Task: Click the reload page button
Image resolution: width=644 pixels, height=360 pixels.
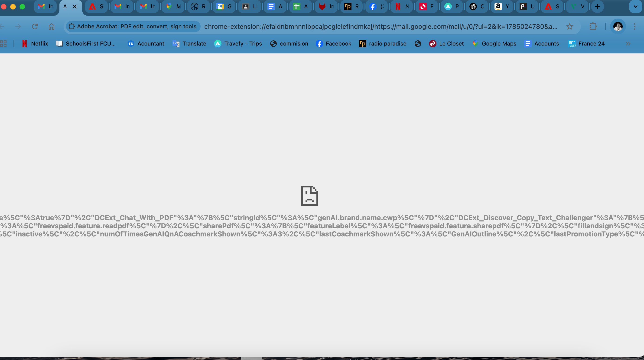Action: click(x=35, y=26)
